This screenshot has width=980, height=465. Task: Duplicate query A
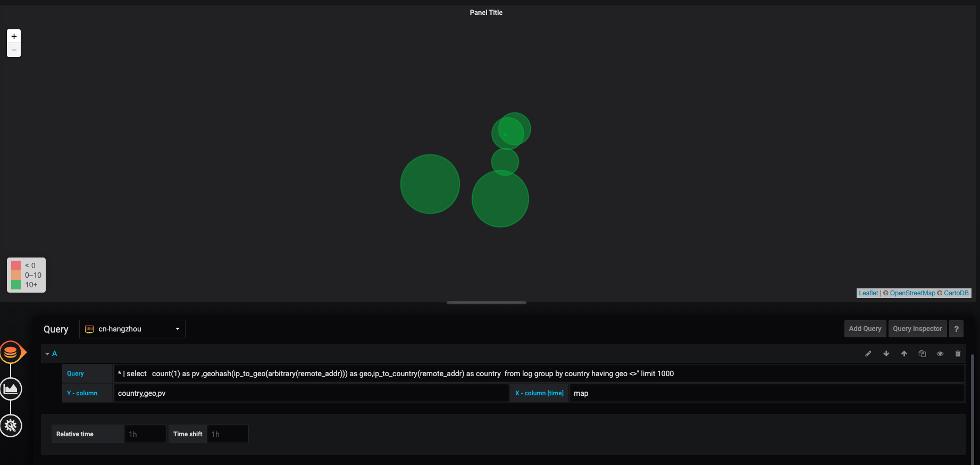(922, 354)
